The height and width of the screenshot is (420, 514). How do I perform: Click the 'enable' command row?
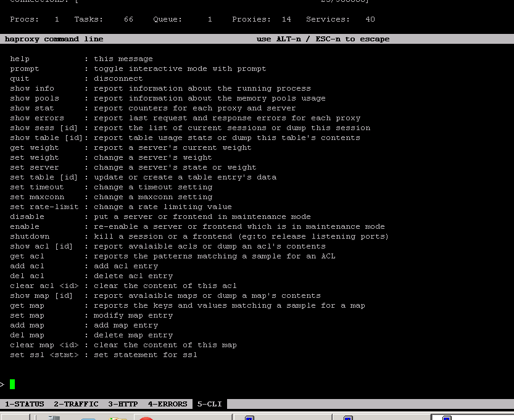tap(197, 226)
